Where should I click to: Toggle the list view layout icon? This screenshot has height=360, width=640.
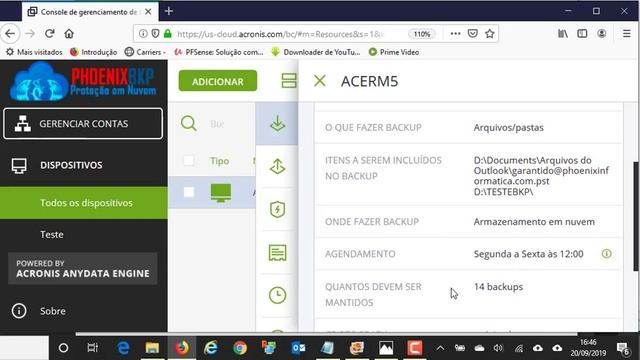coord(289,80)
